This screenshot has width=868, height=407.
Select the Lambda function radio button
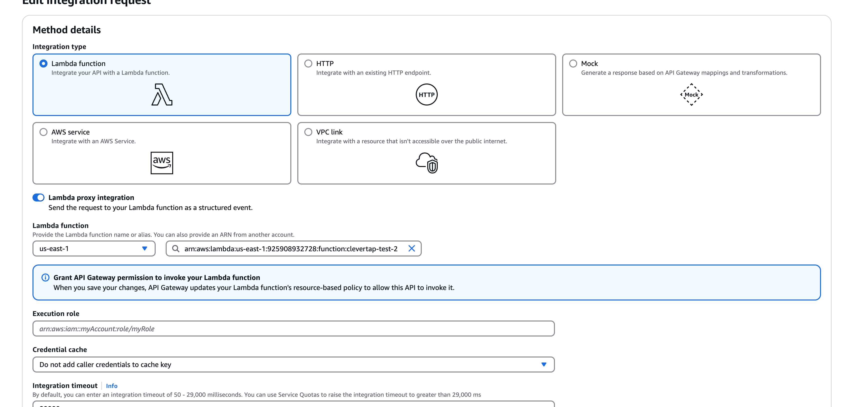(43, 63)
